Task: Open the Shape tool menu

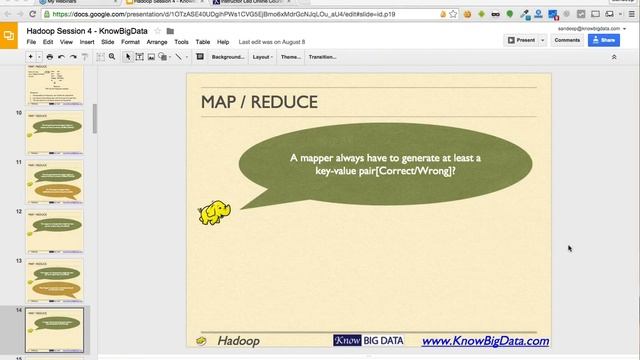Action: pyautogui.click(x=163, y=57)
